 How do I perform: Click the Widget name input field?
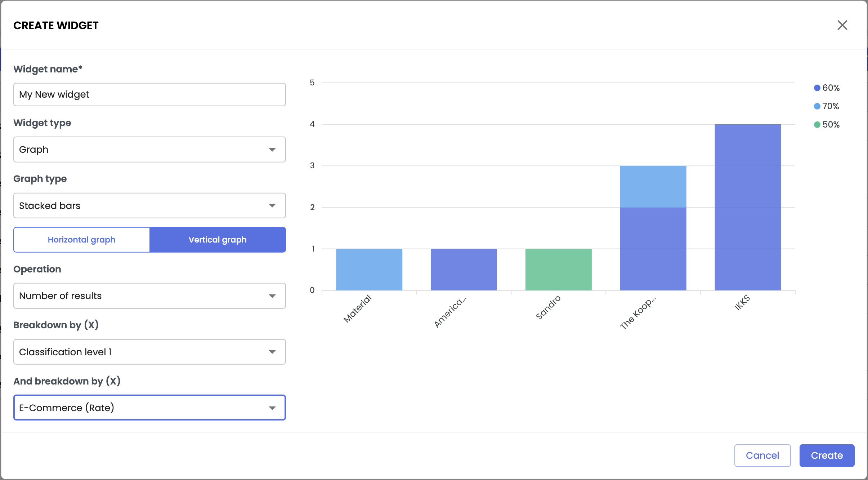point(149,94)
